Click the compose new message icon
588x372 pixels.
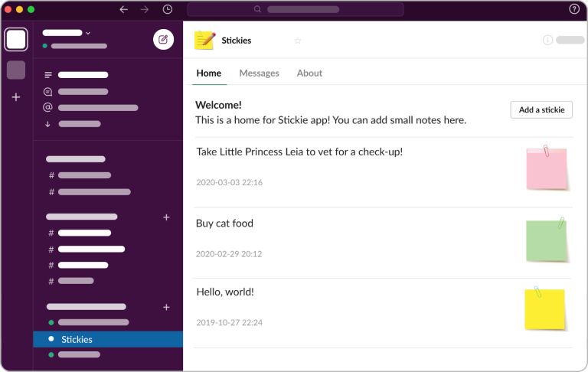pos(163,39)
